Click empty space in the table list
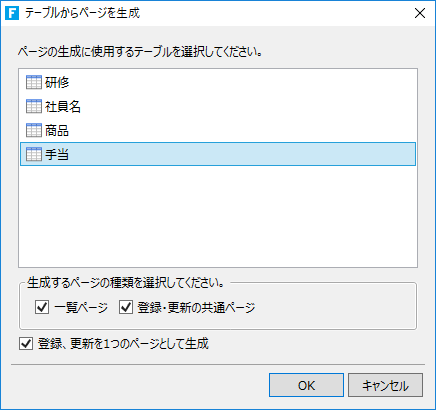The height and width of the screenshot is (410, 436). 218,217
